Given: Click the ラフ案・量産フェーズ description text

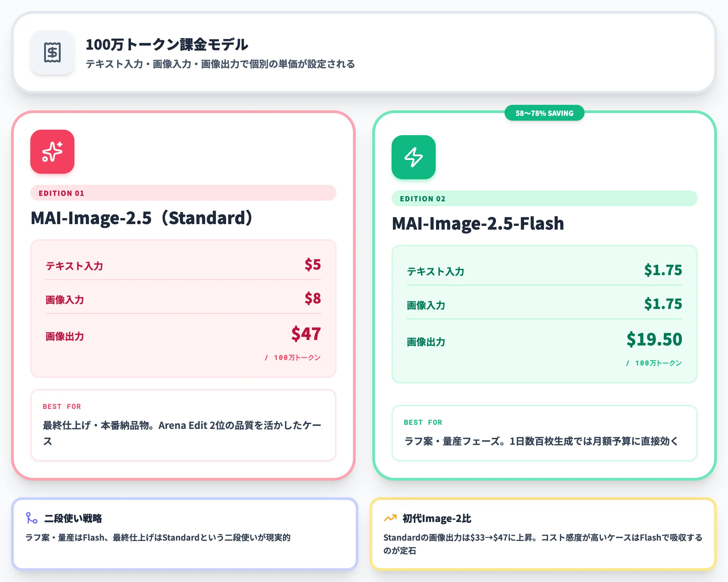Looking at the screenshot, I should [542, 441].
